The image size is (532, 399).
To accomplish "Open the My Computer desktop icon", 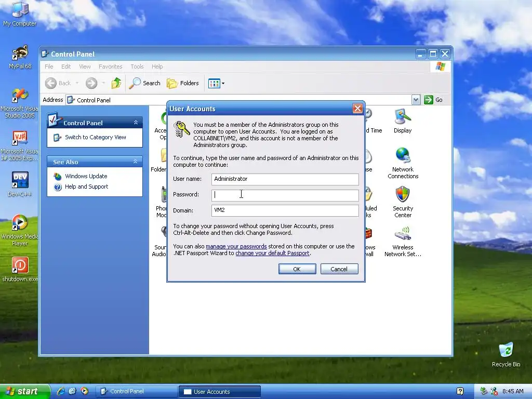I will coord(20,14).
